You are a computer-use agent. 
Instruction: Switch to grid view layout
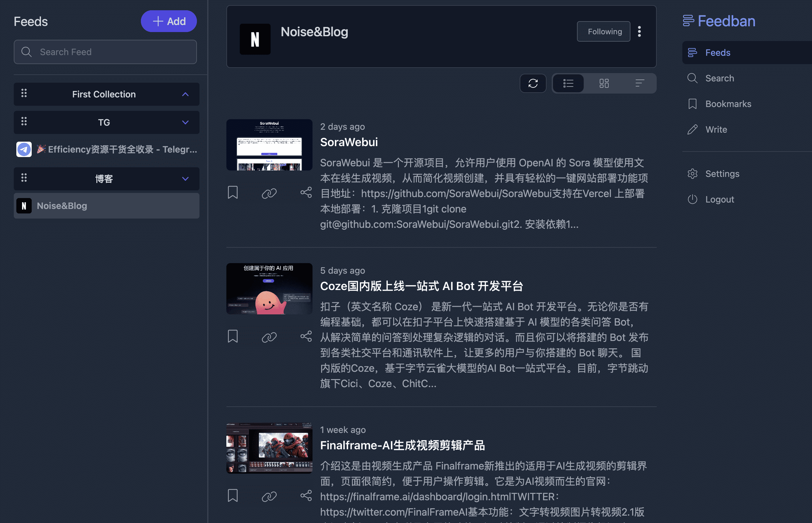[604, 83]
